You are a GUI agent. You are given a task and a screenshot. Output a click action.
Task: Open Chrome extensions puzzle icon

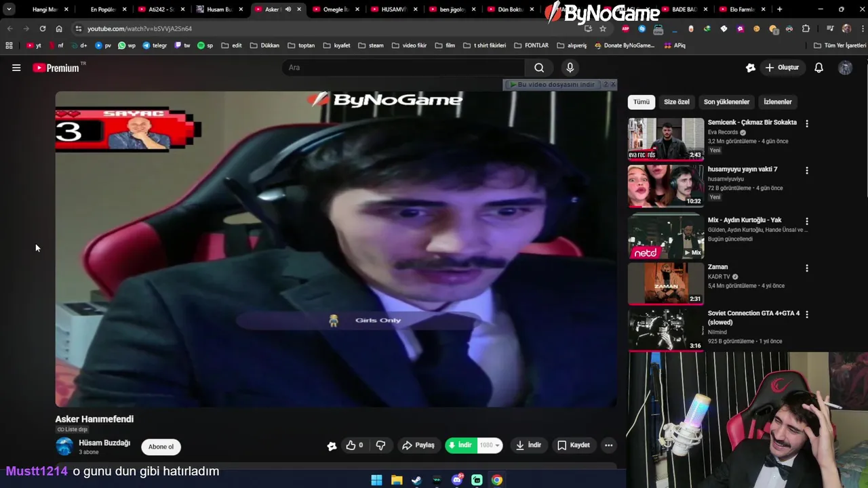[x=806, y=28]
